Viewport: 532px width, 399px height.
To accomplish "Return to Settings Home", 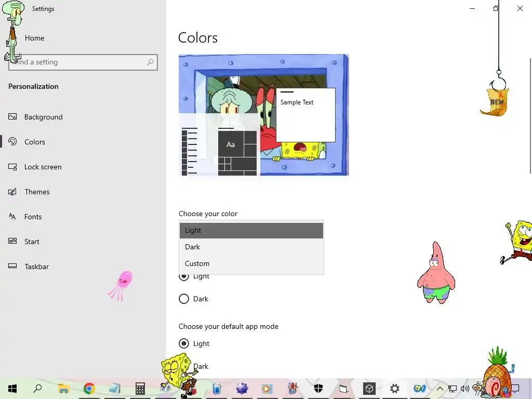I will pos(34,38).
